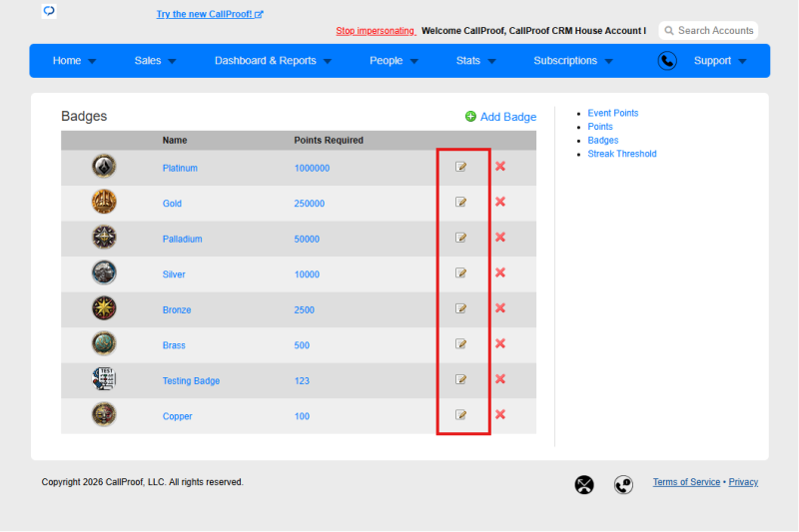The width and height of the screenshot is (799, 532).
Task: Click the CallProof speech bubble logo
Action: pyautogui.click(x=49, y=11)
